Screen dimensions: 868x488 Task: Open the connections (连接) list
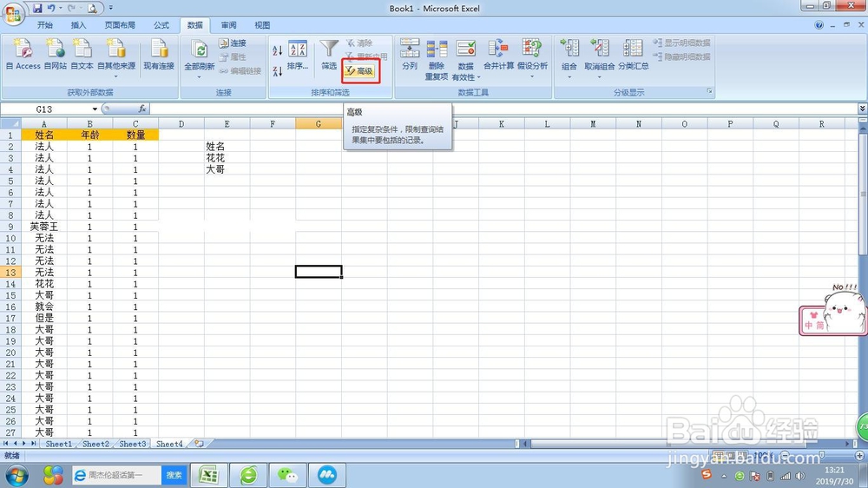tap(233, 43)
